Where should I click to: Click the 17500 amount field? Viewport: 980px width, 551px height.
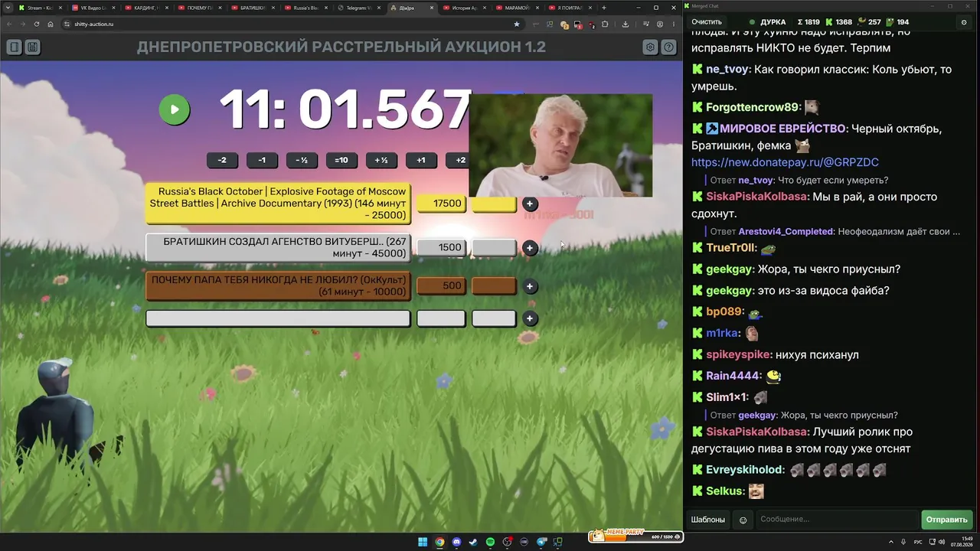click(441, 204)
